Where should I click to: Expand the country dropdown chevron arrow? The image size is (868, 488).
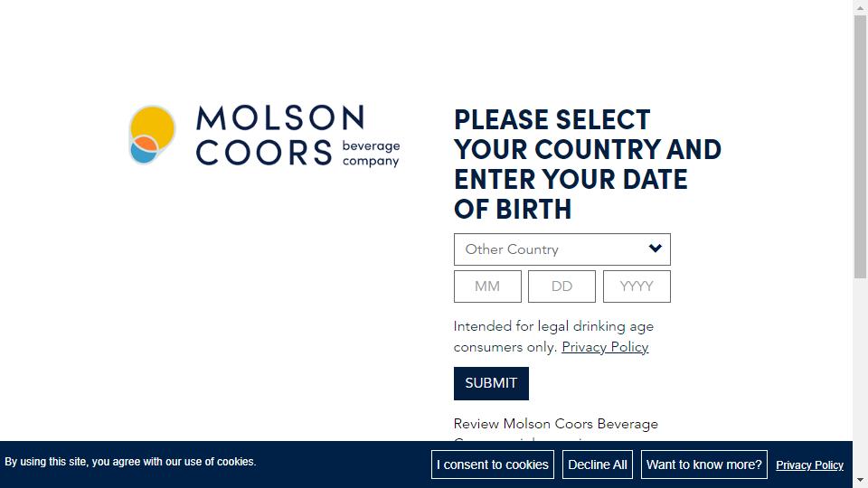(x=656, y=249)
